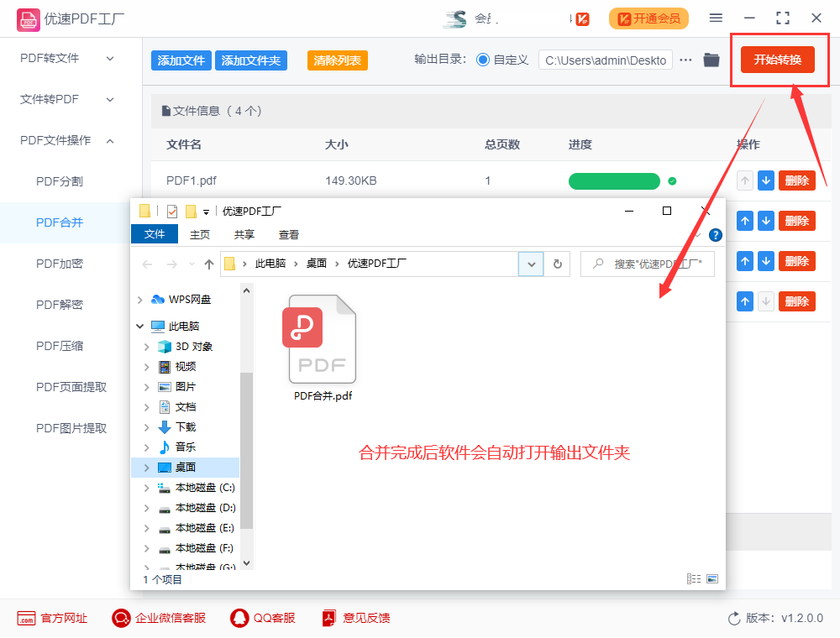The image size is (840, 638).
Task: Select PDF合并 in the sidebar
Action: [58, 222]
